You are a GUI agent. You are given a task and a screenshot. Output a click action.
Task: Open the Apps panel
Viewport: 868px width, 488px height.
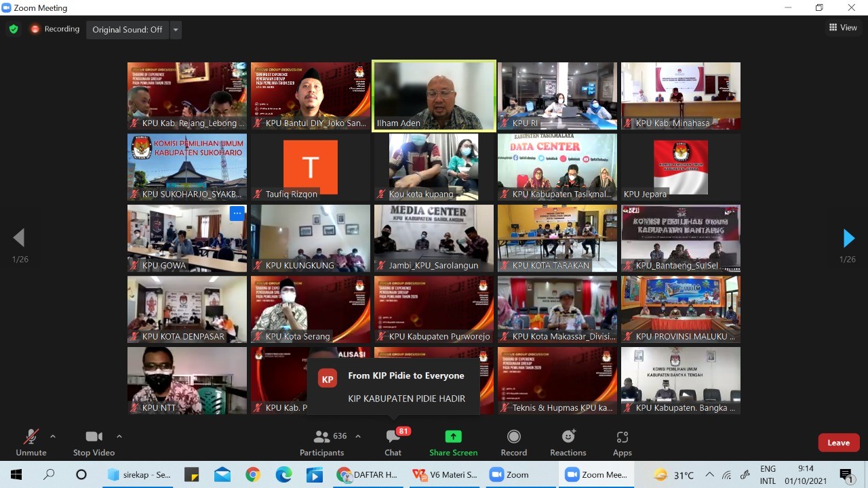[x=622, y=443]
